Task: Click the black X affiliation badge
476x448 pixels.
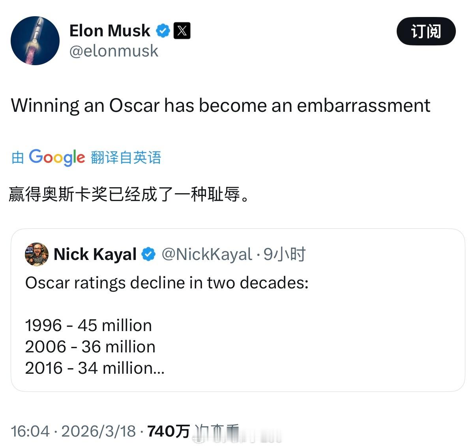Action: click(x=182, y=30)
